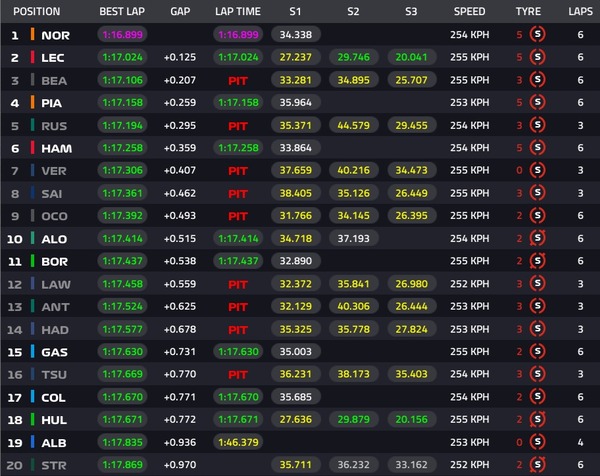This screenshot has height=476, width=600.
Task: Click the GAP column header
Action: coord(180,11)
